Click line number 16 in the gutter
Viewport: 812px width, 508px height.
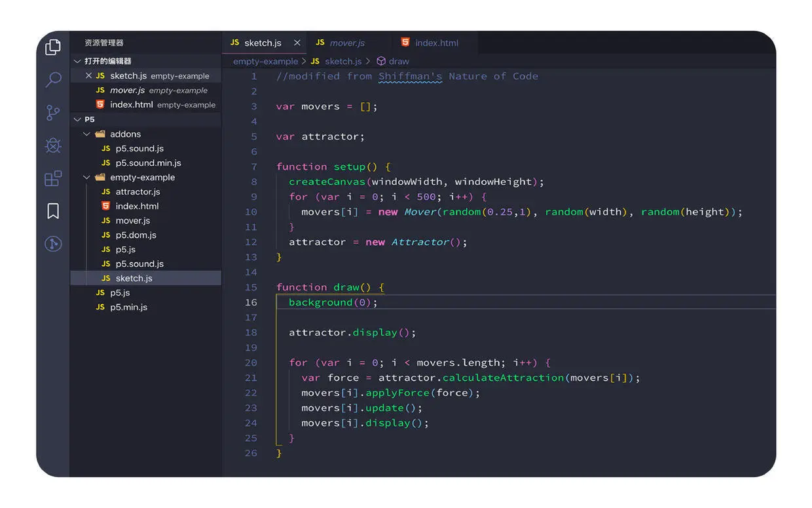click(x=251, y=302)
